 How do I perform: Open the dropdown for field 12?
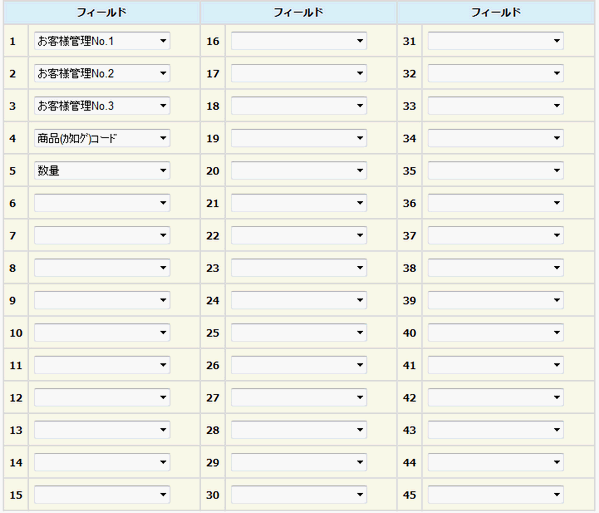[x=102, y=398]
